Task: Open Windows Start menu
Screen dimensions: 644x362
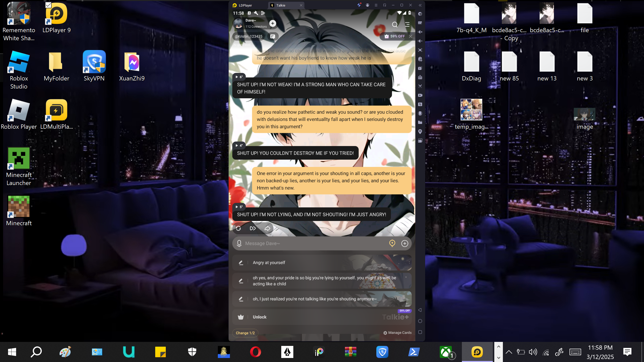Action: (x=12, y=352)
